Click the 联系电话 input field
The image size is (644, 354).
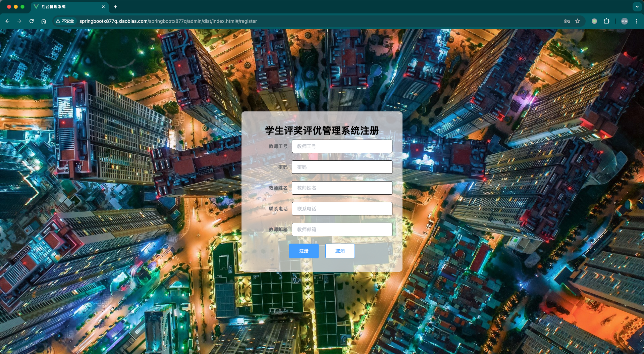[x=342, y=209]
